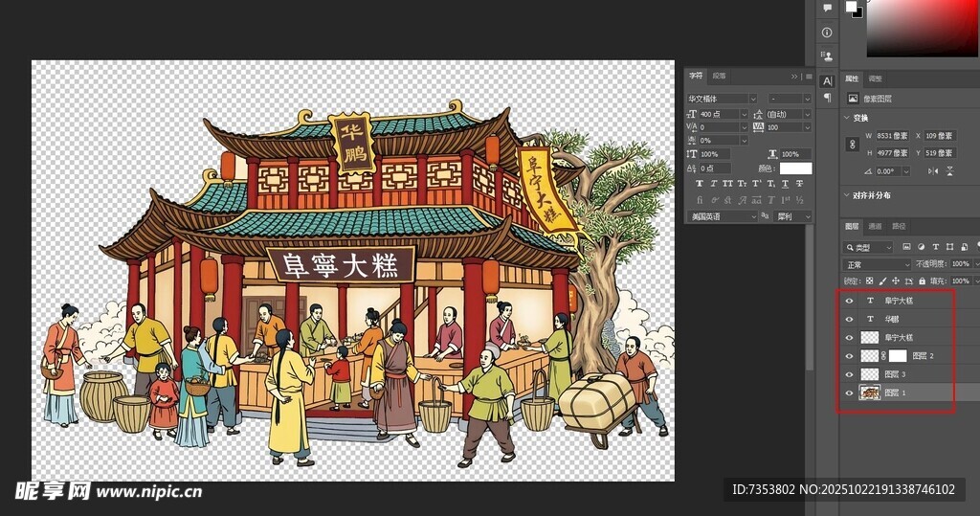Toggle visibility of 华鹏 text layer
The width and height of the screenshot is (980, 516).
coord(849,319)
